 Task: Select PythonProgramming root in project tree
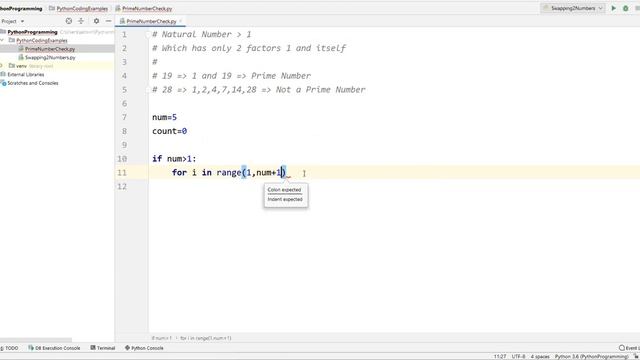click(x=32, y=32)
